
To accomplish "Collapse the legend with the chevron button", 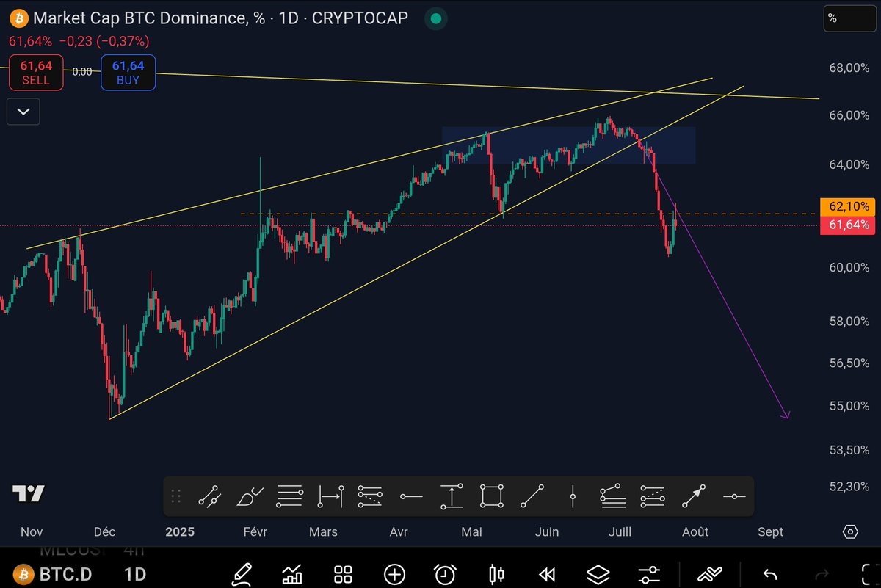I will [23, 112].
